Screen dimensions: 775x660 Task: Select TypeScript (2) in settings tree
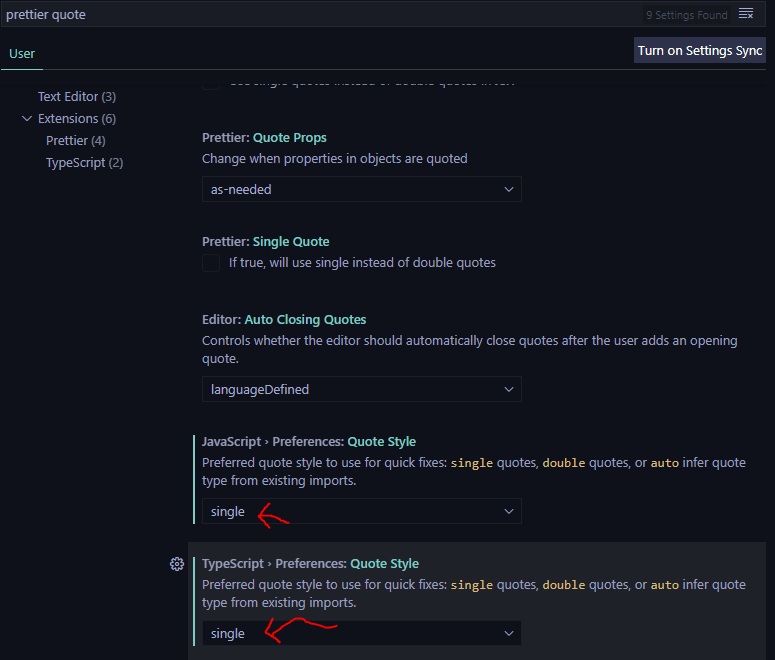(x=85, y=163)
